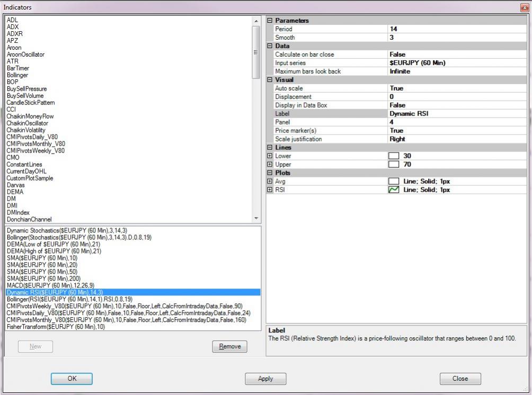Collapse the Lines section
Screen dimensions: 532x395
coord(270,148)
